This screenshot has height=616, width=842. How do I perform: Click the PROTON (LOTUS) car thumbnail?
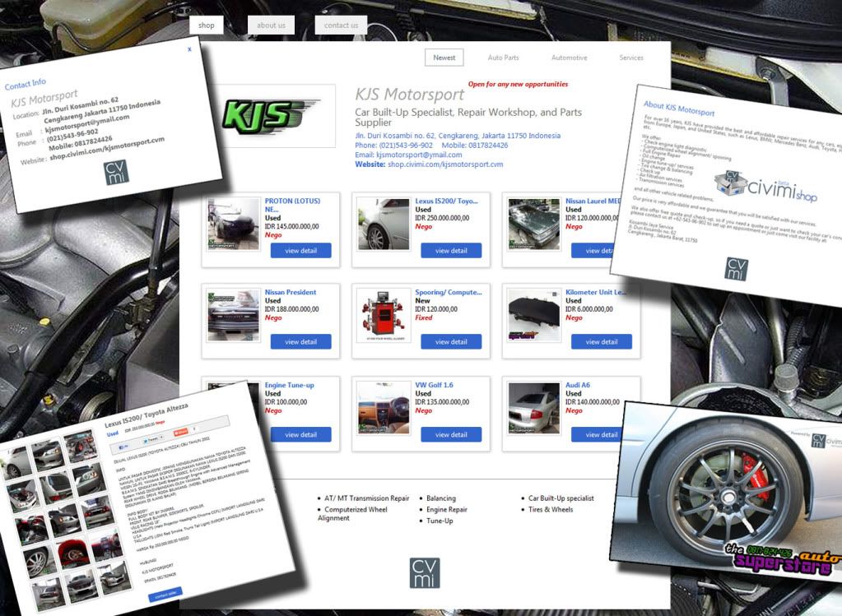pyautogui.click(x=233, y=224)
